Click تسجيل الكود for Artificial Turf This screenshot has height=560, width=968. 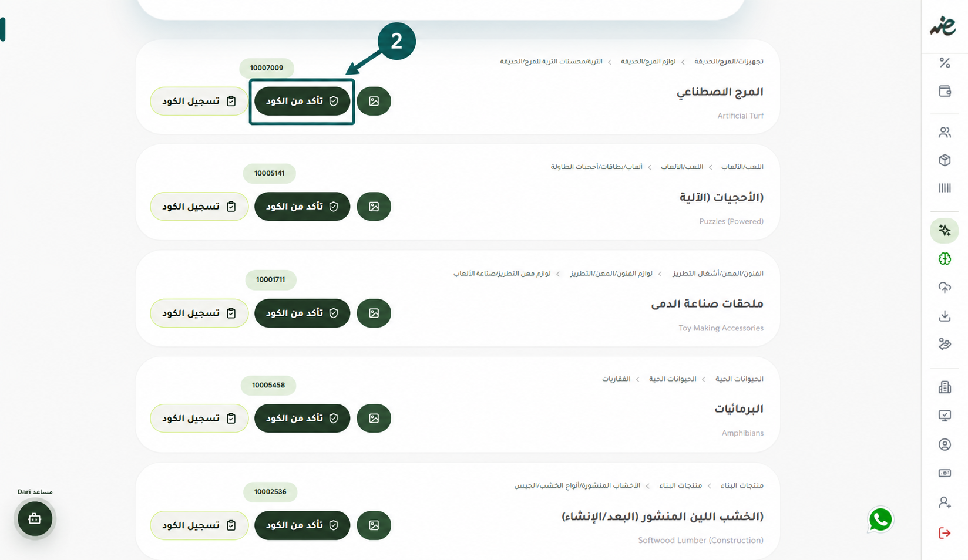point(199,101)
